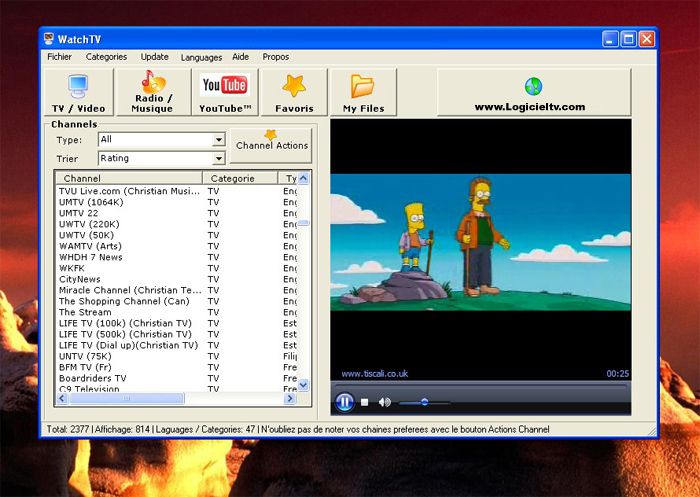Mute the player with speaker icon

[x=384, y=402]
